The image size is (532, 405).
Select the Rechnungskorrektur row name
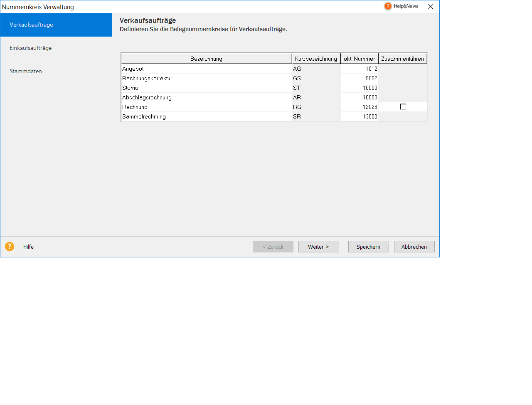[x=207, y=79]
